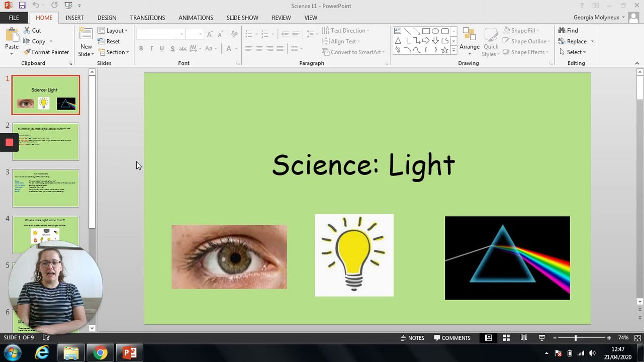Click the zoom out minus button
This screenshot has width=644, height=362.
point(555,338)
